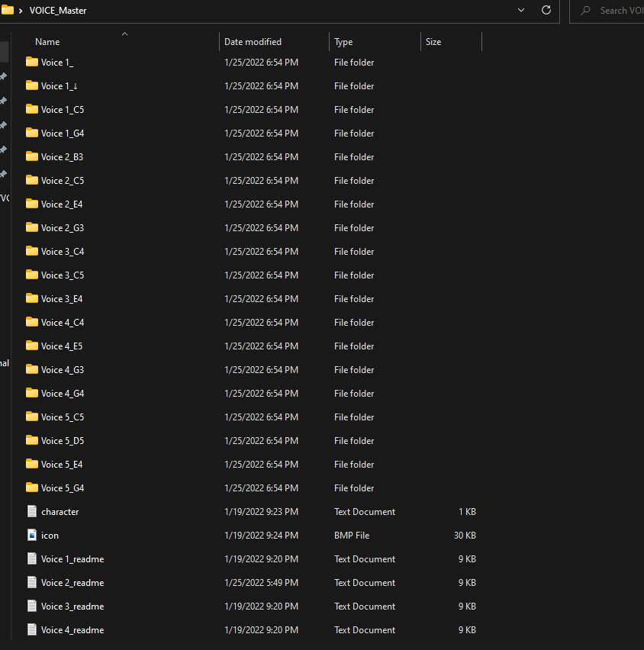Click the date 1/19/2022 9:23 PM
This screenshot has height=650, width=644.
(261, 512)
